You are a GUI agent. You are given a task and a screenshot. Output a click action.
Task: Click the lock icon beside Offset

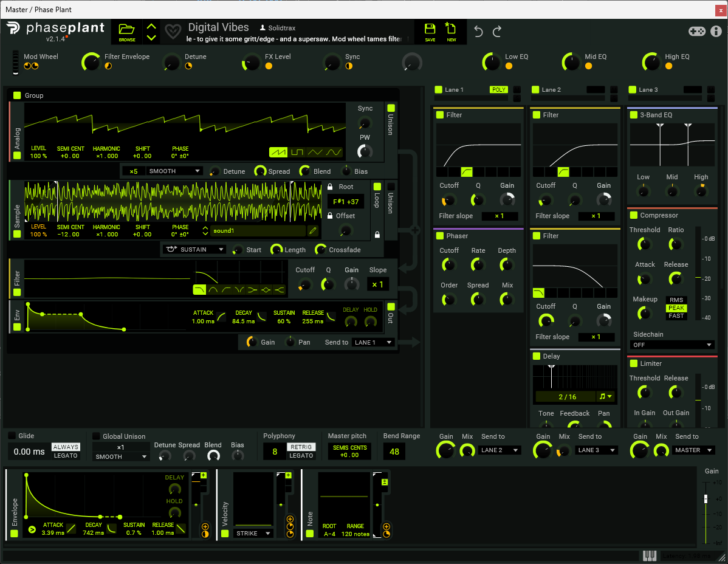point(330,216)
